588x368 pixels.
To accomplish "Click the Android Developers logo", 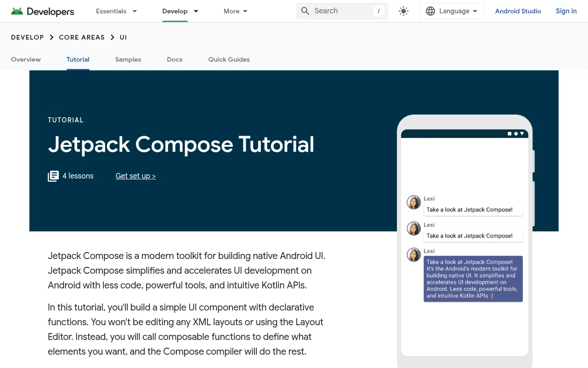I will coord(43,11).
